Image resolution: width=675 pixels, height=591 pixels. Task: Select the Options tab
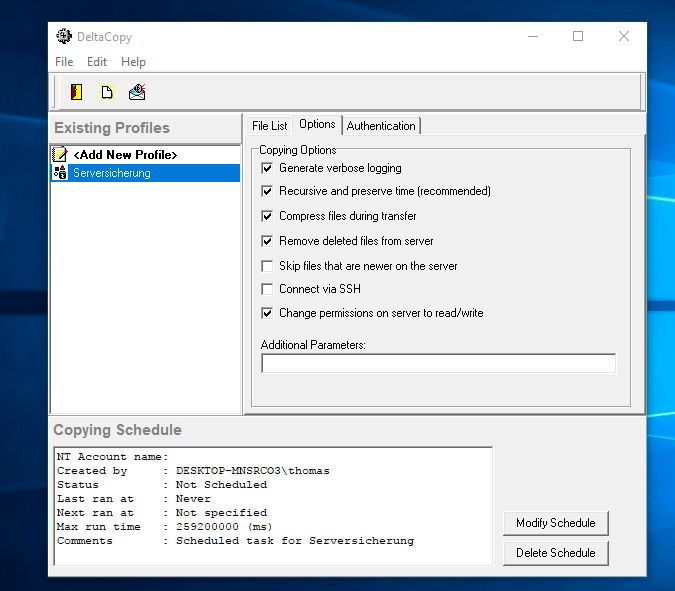click(x=317, y=124)
